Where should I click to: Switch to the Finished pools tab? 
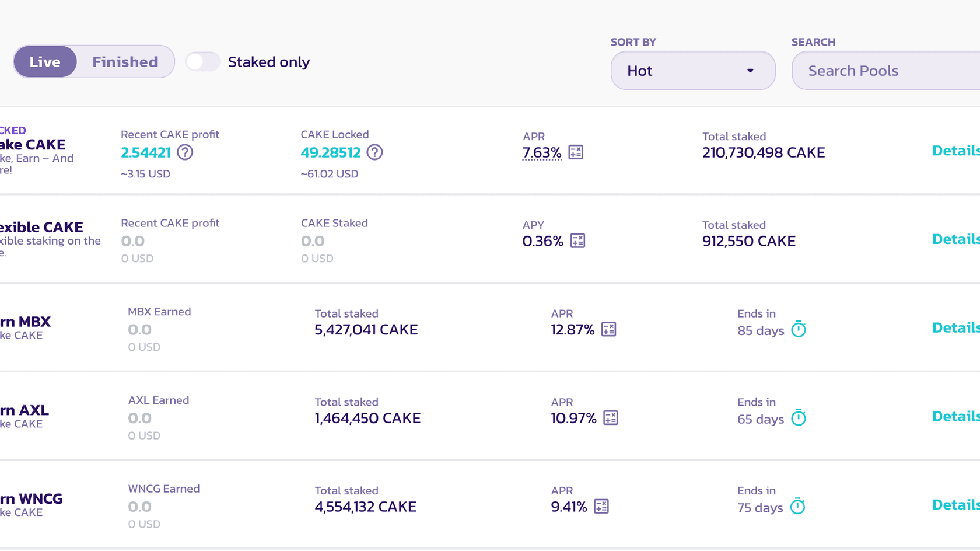click(125, 62)
